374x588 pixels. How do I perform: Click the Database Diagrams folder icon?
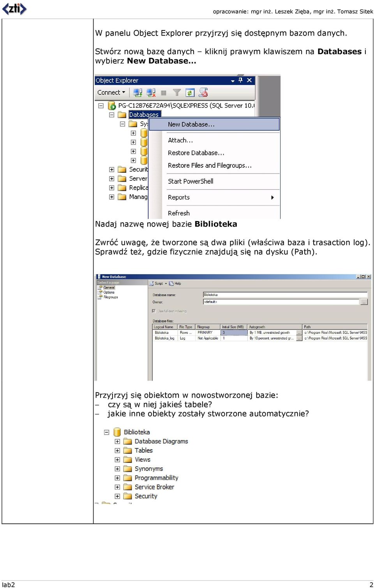click(x=128, y=441)
